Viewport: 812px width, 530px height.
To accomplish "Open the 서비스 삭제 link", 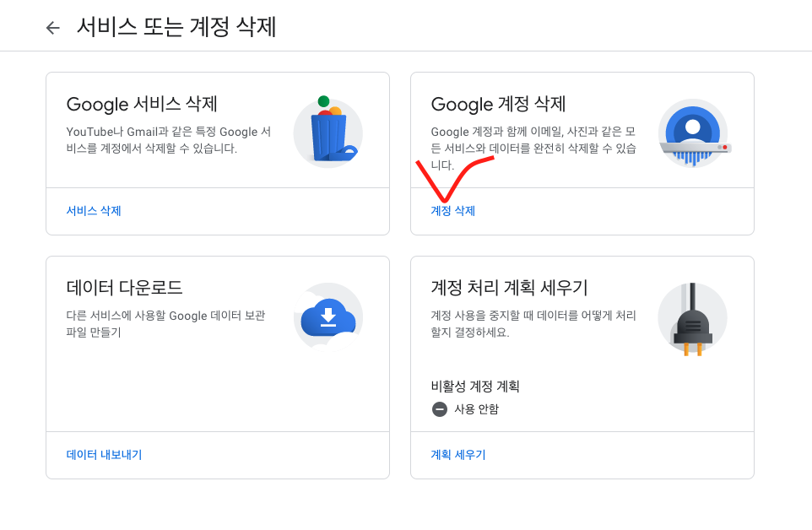I will click(94, 211).
